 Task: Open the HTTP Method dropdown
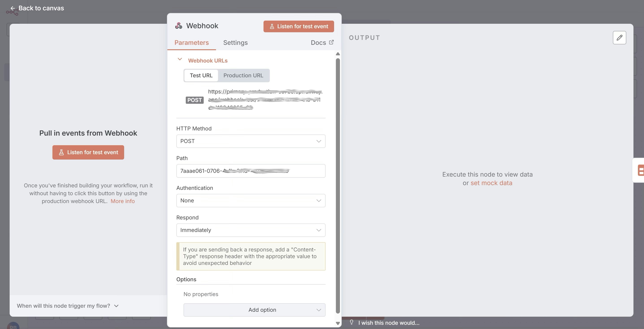pos(251,141)
